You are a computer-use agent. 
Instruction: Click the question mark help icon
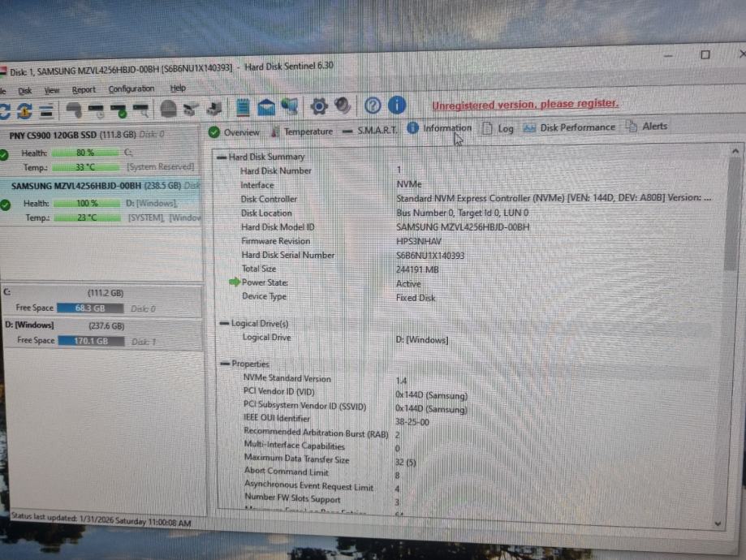click(373, 106)
